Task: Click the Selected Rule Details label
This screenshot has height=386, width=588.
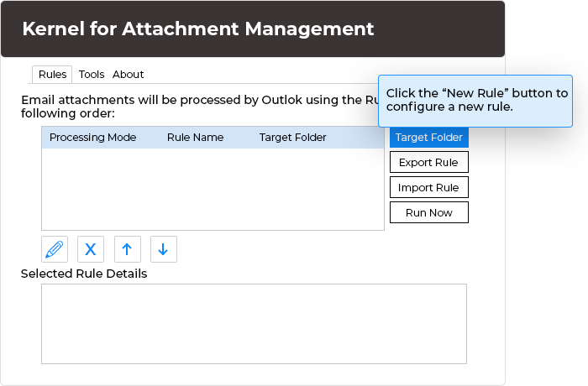Action: [84, 274]
